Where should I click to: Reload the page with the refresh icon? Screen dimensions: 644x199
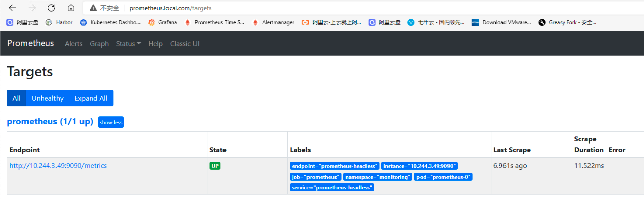pyautogui.click(x=51, y=8)
